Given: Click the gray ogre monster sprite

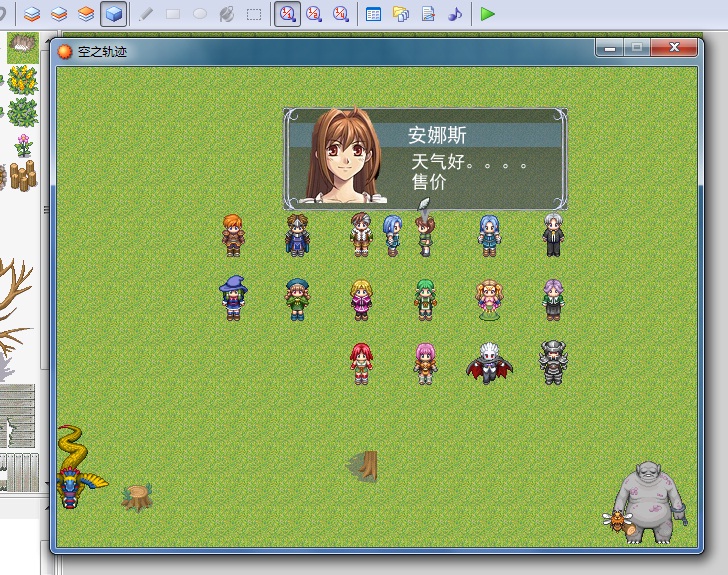Looking at the screenshot, I should pyautogui.click(x=649, y=503).
